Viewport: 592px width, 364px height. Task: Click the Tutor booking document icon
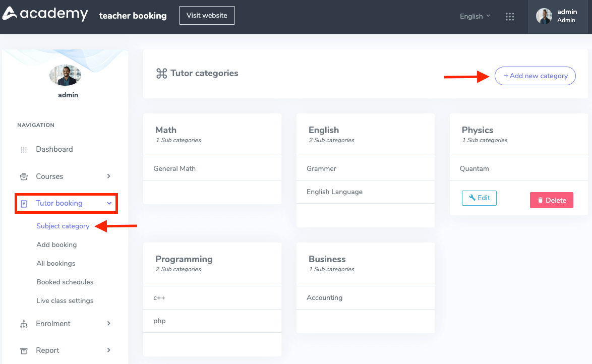point(24,204)
